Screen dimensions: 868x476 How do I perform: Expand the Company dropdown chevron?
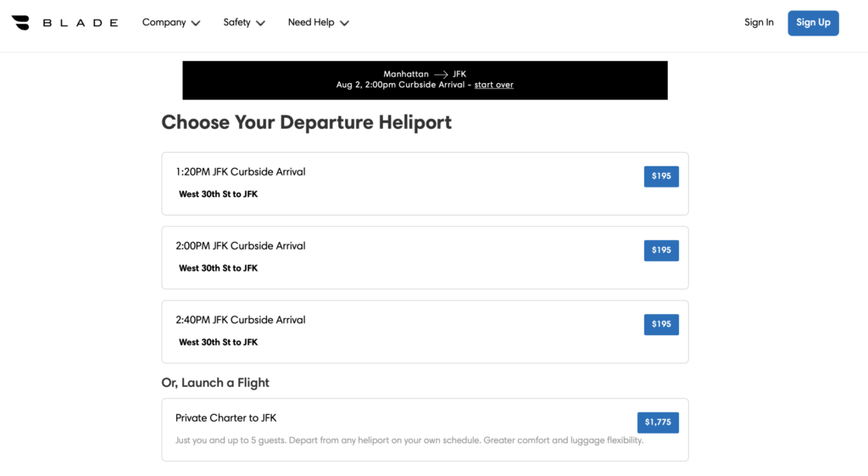click(196, 24)
